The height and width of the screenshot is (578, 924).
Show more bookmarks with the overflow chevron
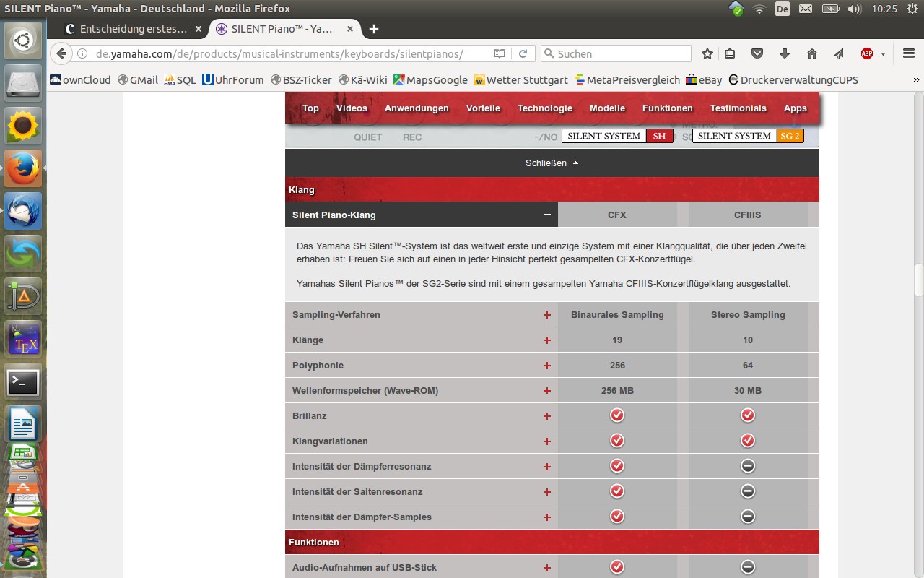coord(916,80)
